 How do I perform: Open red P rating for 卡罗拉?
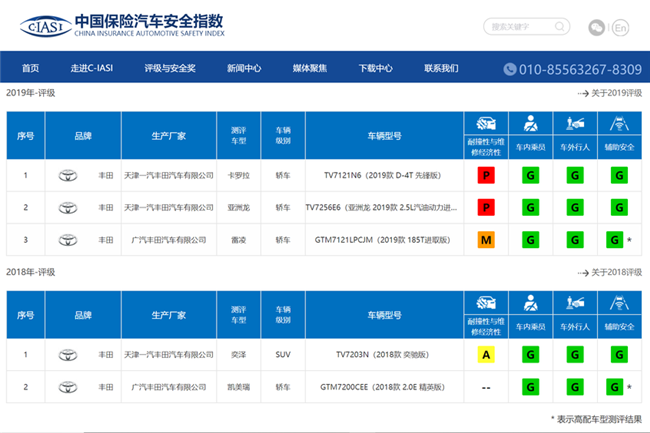pos(486,175)
